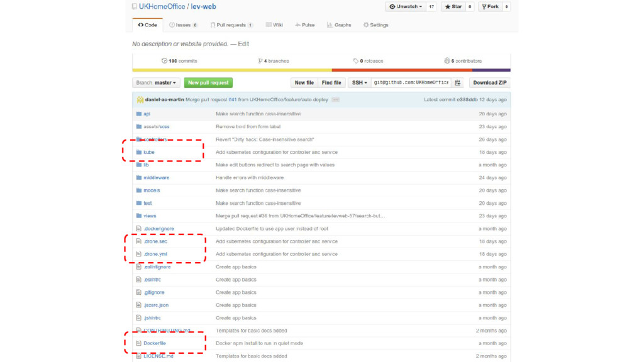
Task: Open pull request #41 link
Action: 233,100
